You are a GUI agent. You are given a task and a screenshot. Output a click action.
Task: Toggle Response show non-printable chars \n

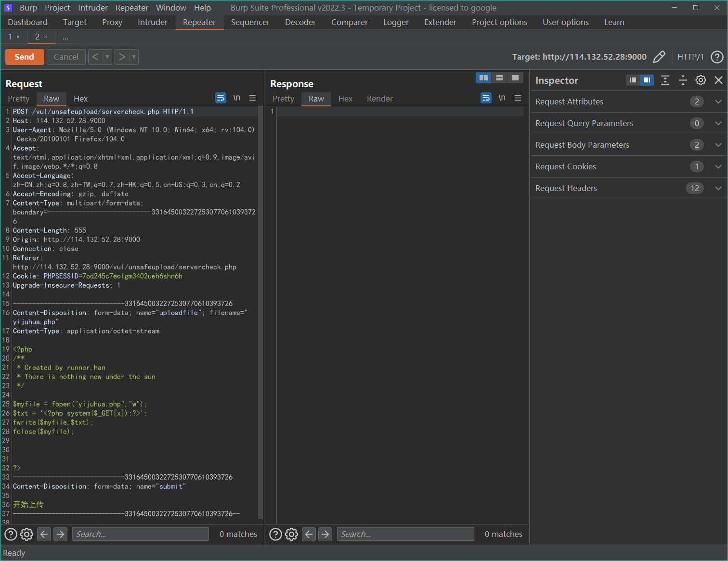(502, 98)
